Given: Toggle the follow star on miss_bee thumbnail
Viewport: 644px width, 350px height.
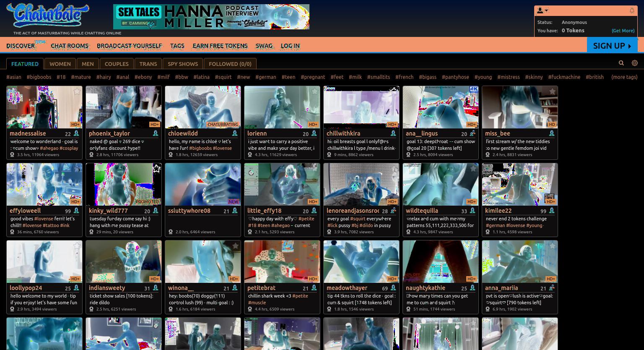Looking at the screenshot, I should [x=552, y=91].
